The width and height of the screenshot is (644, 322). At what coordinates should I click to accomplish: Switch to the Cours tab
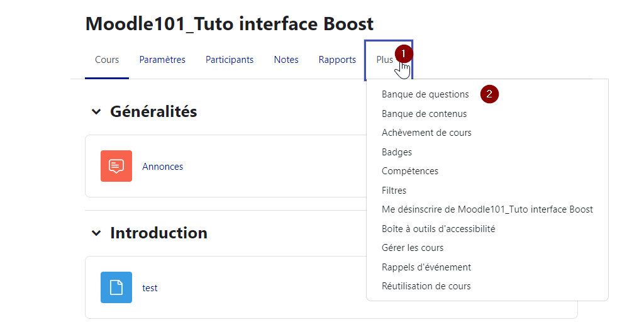(x=107, y=60)
